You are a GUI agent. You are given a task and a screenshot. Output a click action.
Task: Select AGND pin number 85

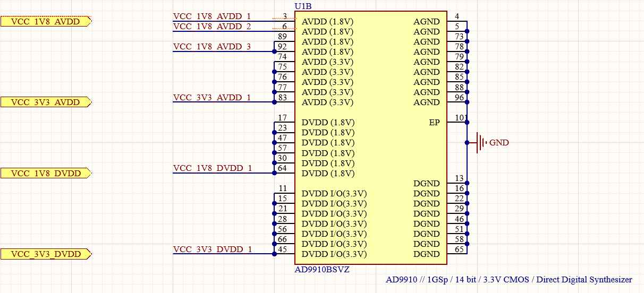(459, 77)
